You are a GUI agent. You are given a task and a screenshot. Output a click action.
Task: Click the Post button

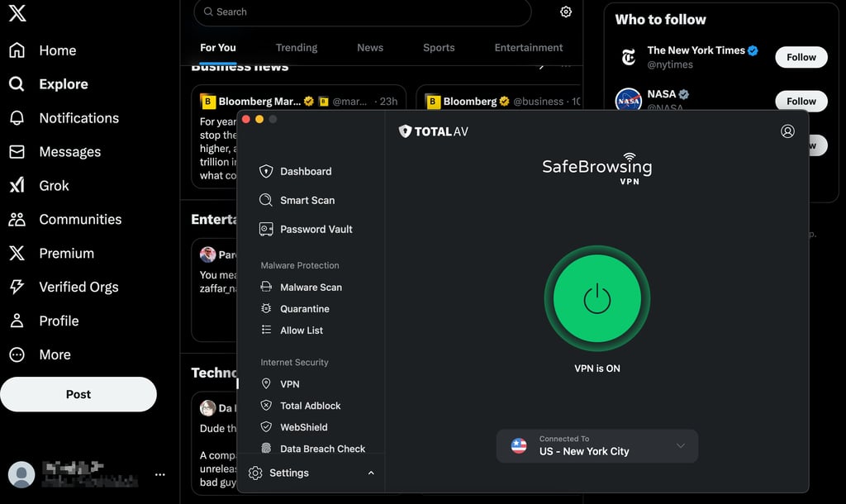(x=78, y=394)
